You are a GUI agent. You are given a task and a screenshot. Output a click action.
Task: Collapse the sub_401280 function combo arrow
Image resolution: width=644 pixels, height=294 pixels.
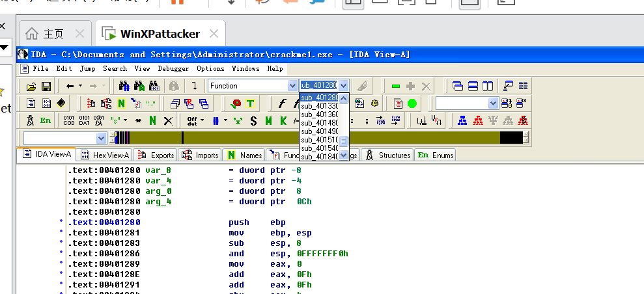(344, 86)
